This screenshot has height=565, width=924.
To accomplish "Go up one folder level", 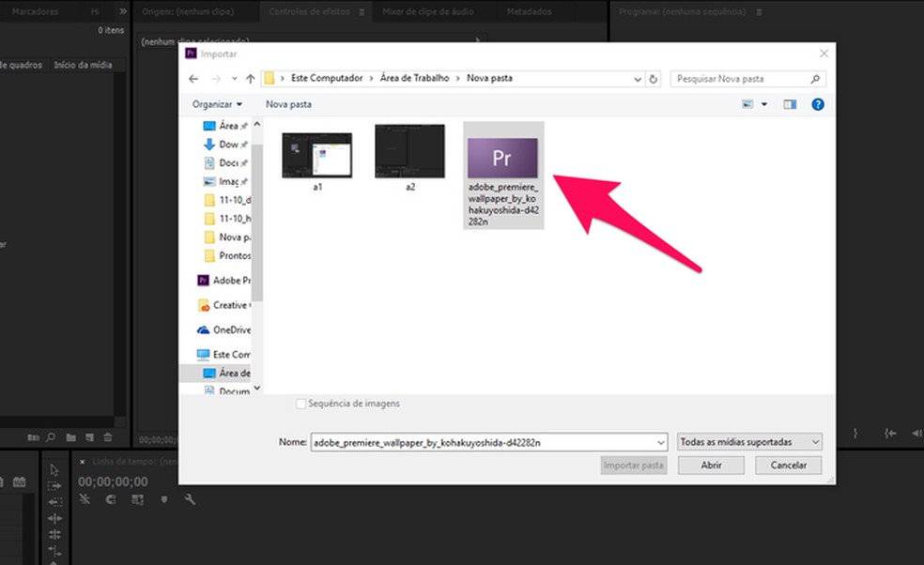I will [250, 78].
